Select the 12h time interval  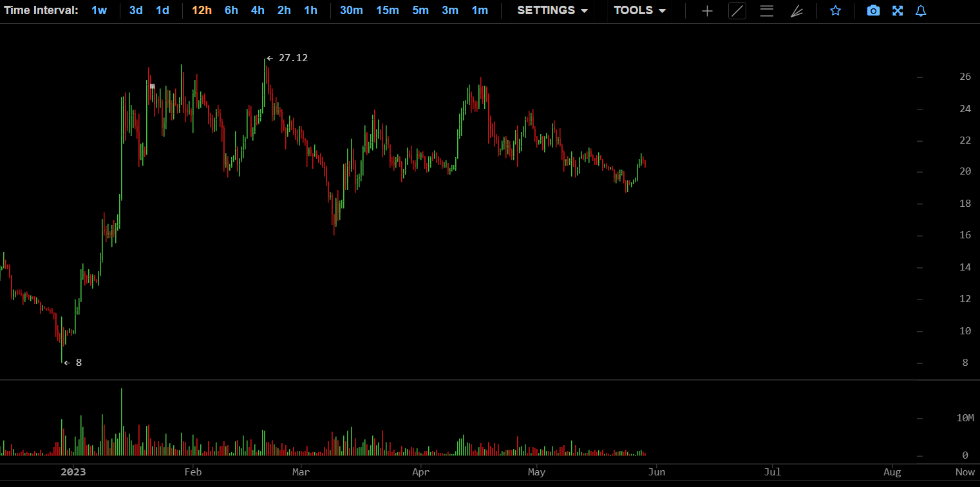coord(202,10)
